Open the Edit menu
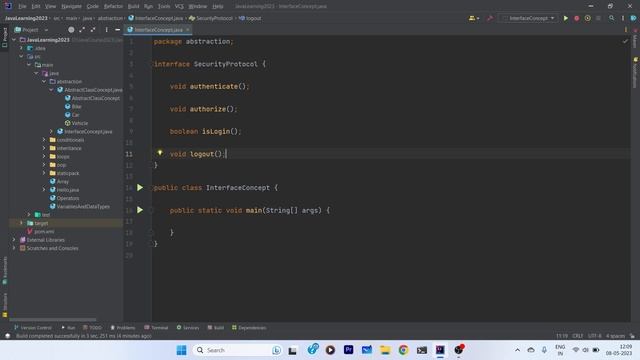Image resolution: width=640 pixels, height=360 pixels. tap(36, 7)
